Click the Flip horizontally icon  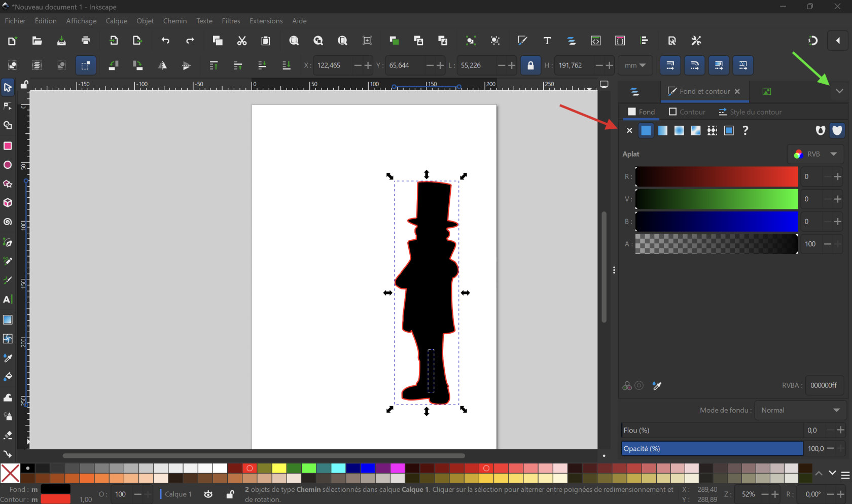click(x=162, y=65)
